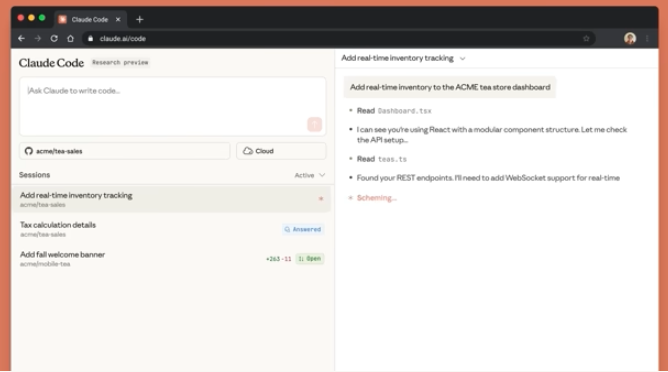668x372 pixels.
Task: Click the spinner on the active session row
Action: pos(321,199)
